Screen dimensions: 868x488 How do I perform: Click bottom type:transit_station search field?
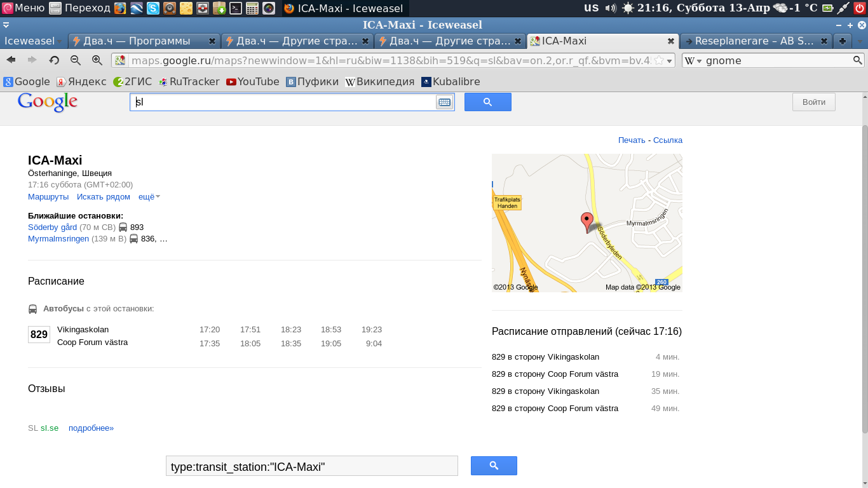[312, 466]
